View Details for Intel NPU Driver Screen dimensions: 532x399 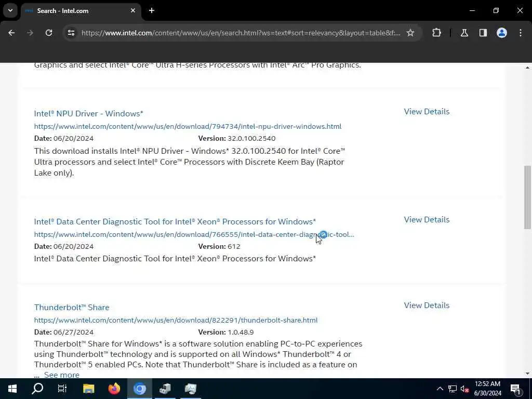tap(427, 112)
